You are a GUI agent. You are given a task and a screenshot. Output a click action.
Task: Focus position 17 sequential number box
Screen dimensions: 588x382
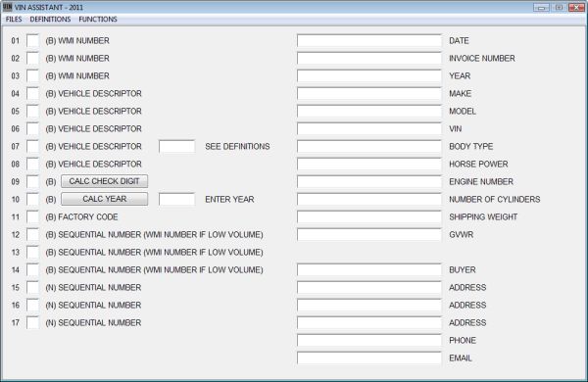[32, 322]
